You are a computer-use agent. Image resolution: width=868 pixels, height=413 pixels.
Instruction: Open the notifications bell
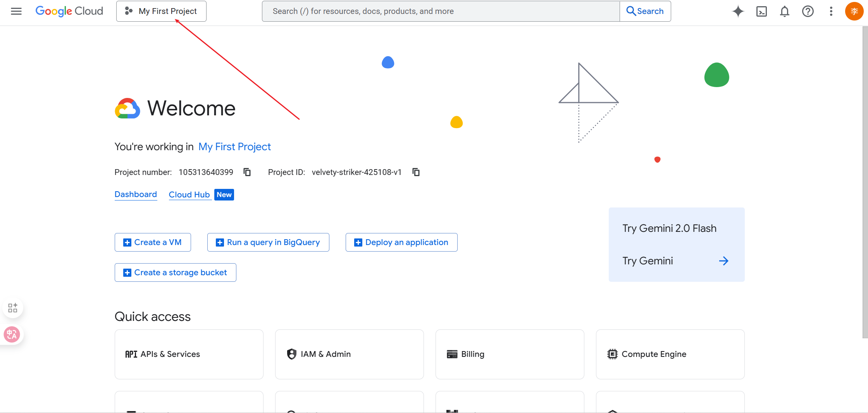tap(784, 11)
